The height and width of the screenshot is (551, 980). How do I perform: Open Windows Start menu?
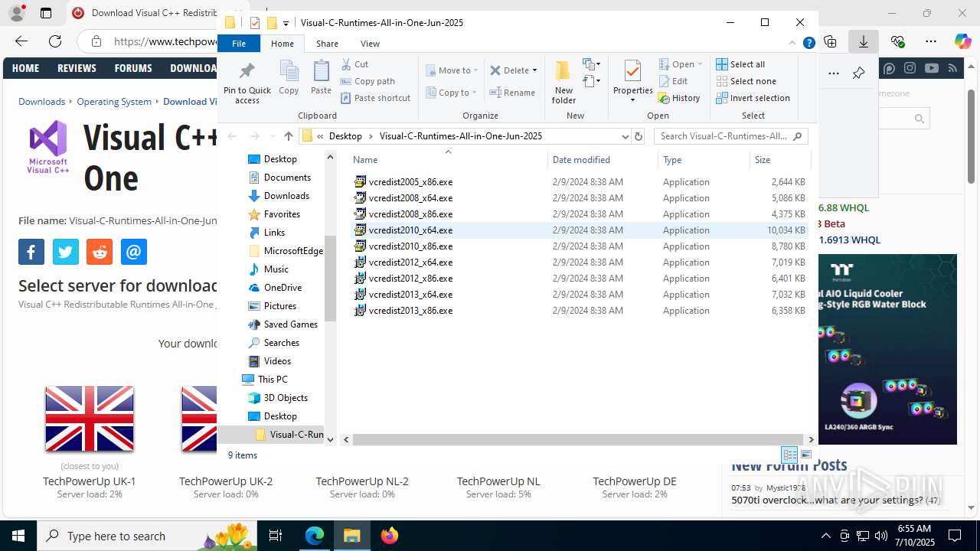pyautogui.click(x=18, y=536)
